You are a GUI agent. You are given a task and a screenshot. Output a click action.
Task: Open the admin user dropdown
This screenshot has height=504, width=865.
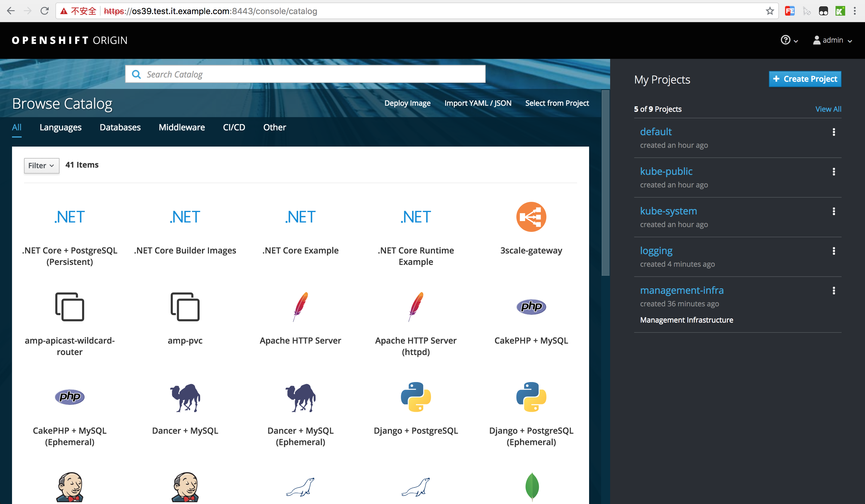coord(833,40)
